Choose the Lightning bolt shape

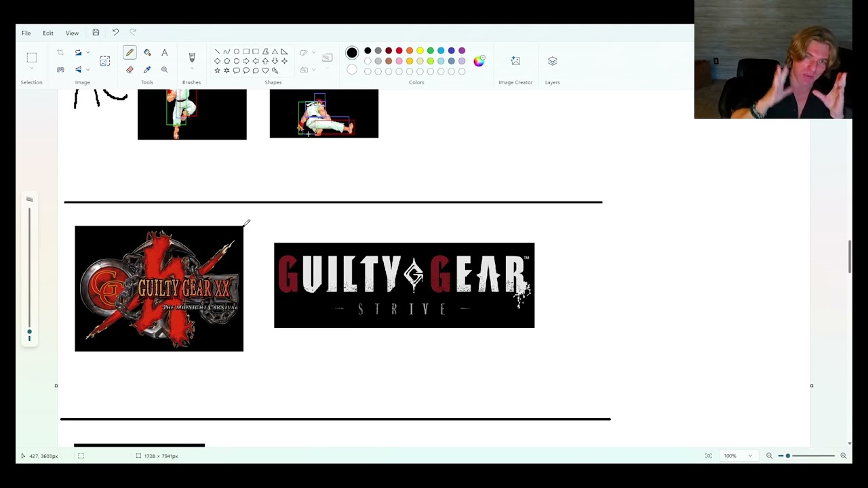pyautogui.click(x=275, y=70)
